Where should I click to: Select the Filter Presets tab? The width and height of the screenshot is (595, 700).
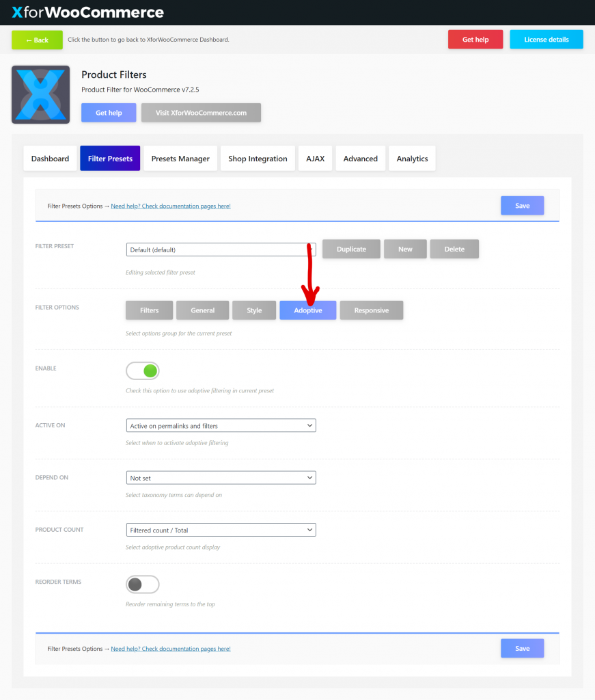point(110,159)
